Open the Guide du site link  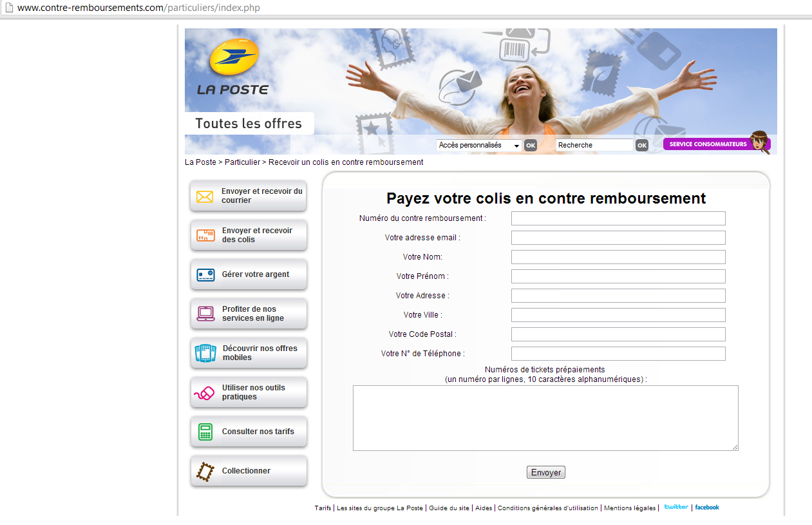pos(449,508)
